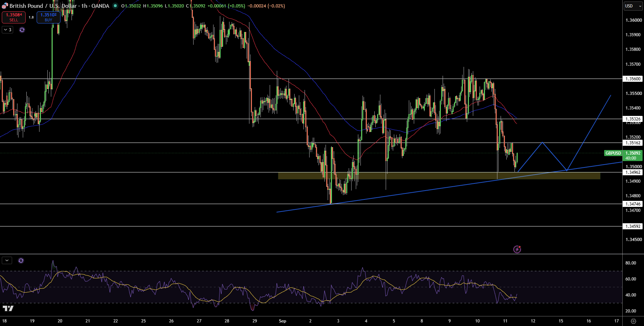Select the 1.35326 horizontal line price label

[633, 119]
